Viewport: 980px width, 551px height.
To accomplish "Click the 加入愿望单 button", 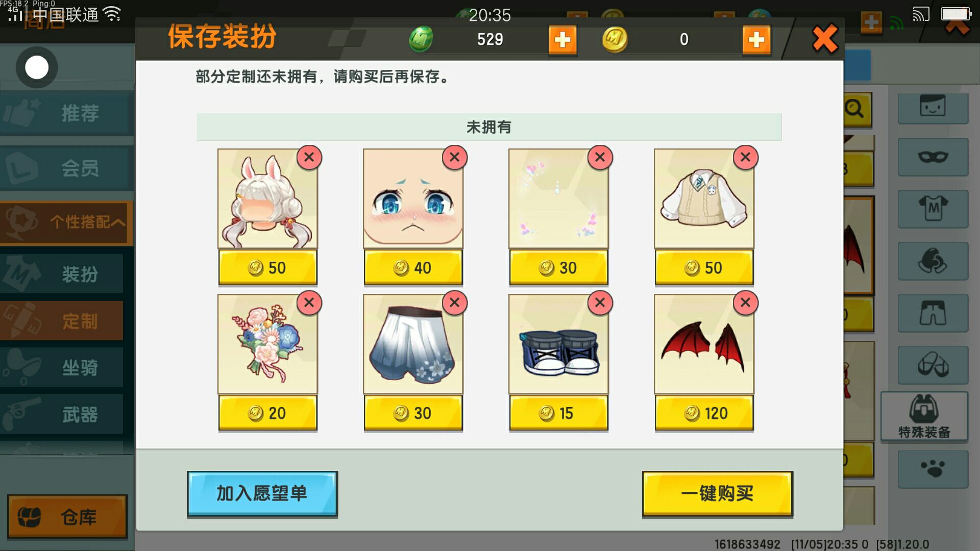I will point(262,493).
